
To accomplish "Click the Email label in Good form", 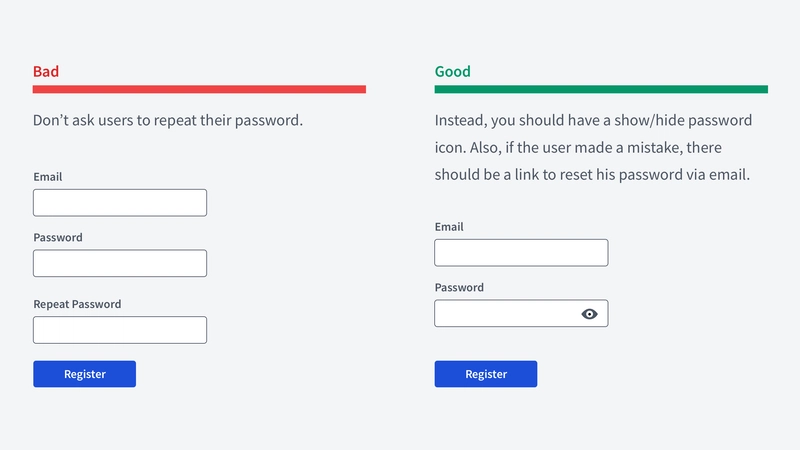I will click(449, 227).
